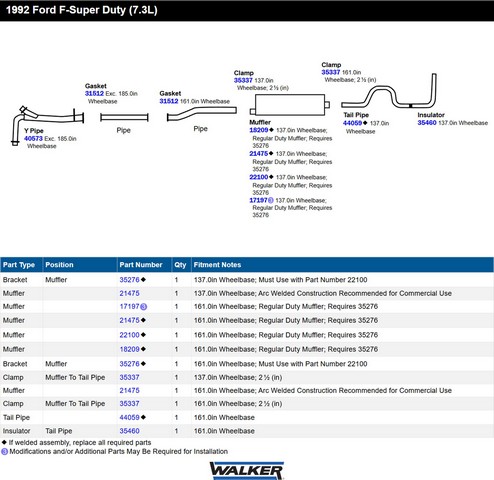Open Tail Pipe 44059 link in diagram

pyautogui.click(x=352, y=123)
